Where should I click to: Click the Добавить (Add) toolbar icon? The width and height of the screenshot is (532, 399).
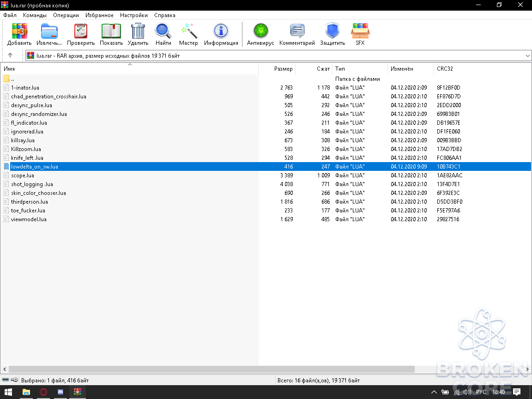click(19, 31)
